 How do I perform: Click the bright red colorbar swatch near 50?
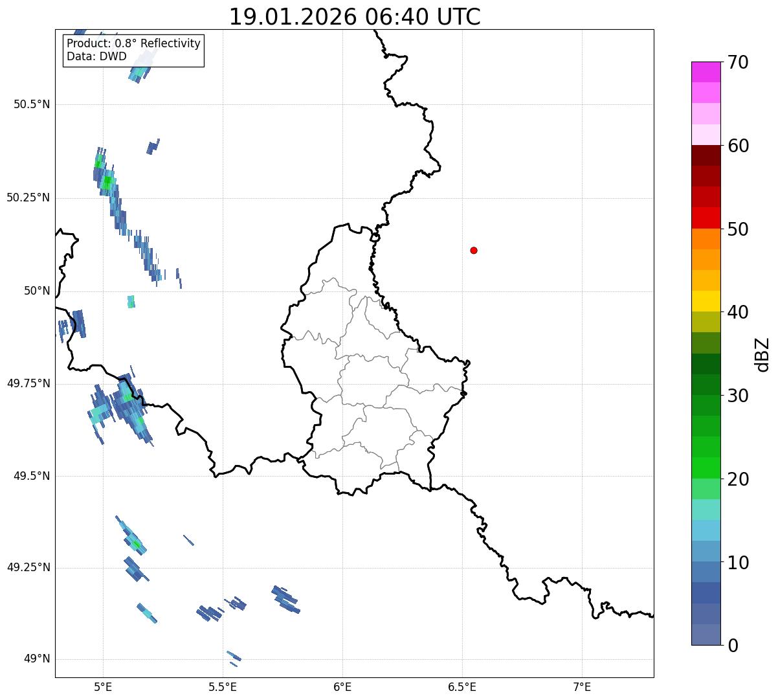pos(706,218)
